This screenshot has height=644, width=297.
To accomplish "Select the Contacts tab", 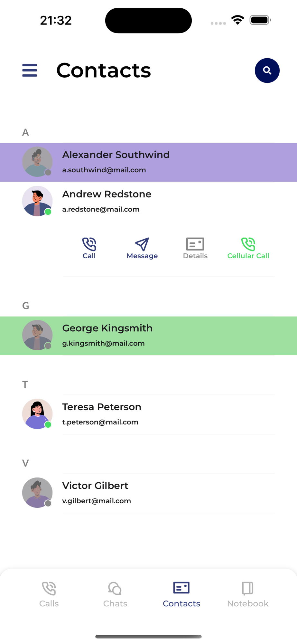I will [x=181, y=594].
